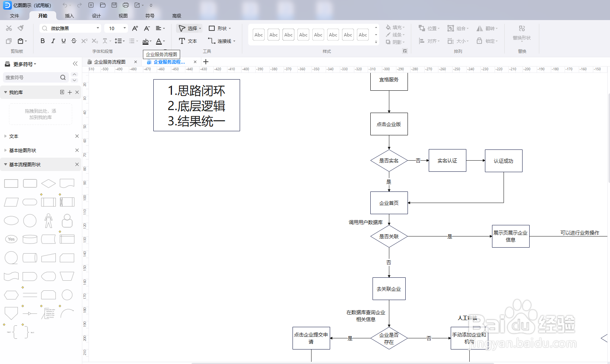The width and height of the screenshot is (610, 364).
Task: Click the 文本 (Text) tool
Action: pyautogui.click(x=188, y=41)
